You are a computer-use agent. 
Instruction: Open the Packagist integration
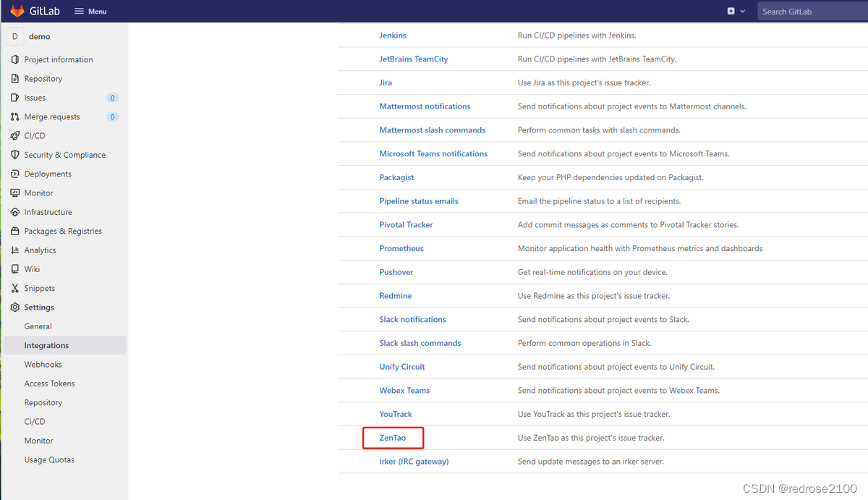[x=396, y=177]
